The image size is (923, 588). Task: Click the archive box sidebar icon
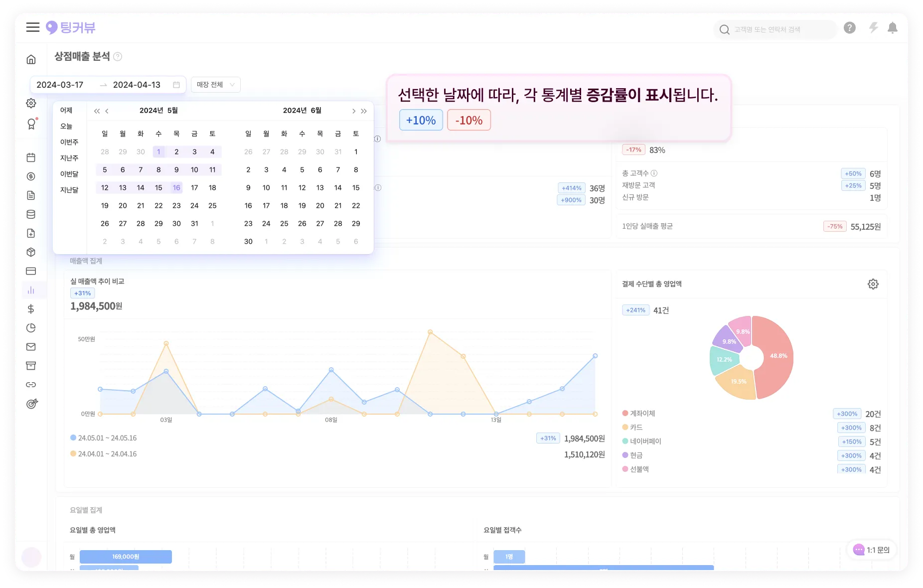coord(31,366)
